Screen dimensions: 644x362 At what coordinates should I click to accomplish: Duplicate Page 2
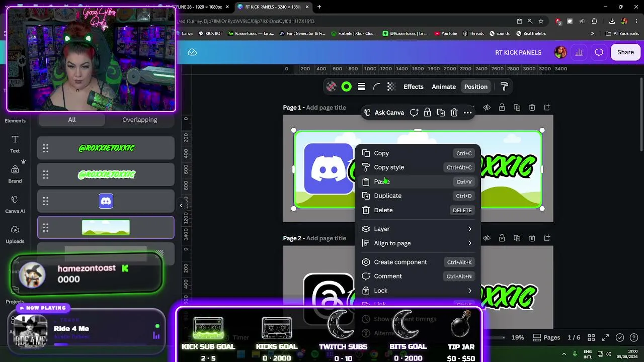[x=517, y=238]
